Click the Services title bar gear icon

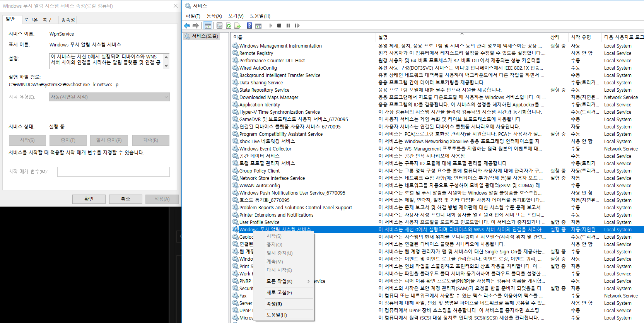(188, 6)
